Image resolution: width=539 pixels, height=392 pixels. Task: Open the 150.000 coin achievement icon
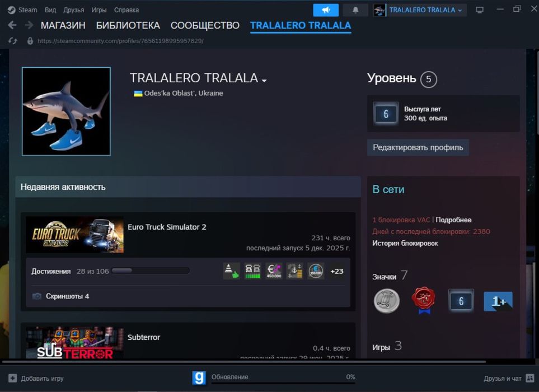[316, 271]
